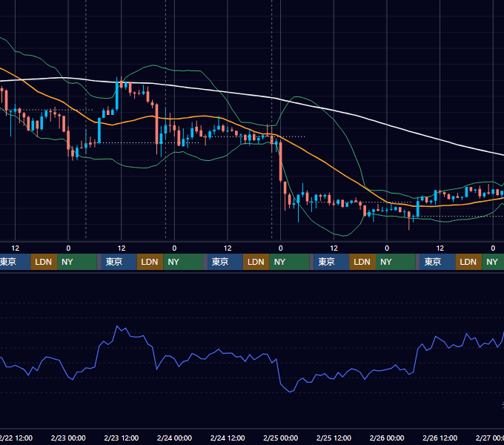Image resolution: width=504 pixels, height=445 pixels.
Task: Click the 2/24 00:00 time axis label
Action: (174, 438)
